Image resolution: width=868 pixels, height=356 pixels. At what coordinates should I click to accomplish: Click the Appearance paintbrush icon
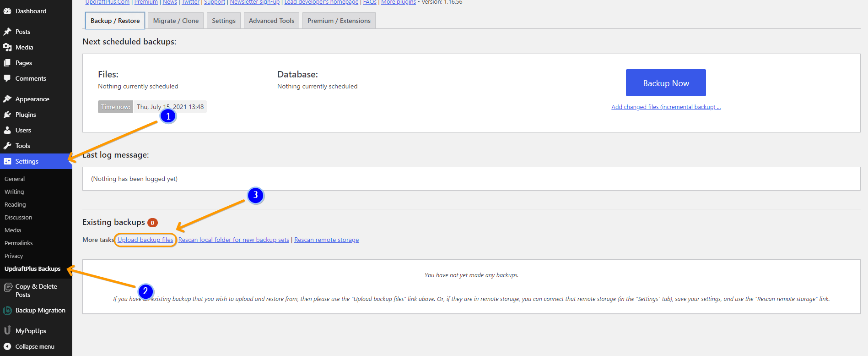click(7, 99)
